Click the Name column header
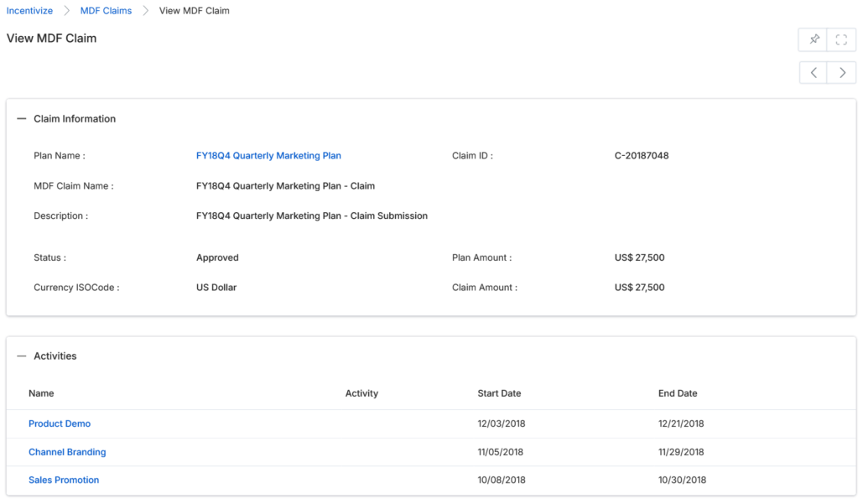Image resolution: width=863 pixels, height=504 pixels. [x=41, y=393]
